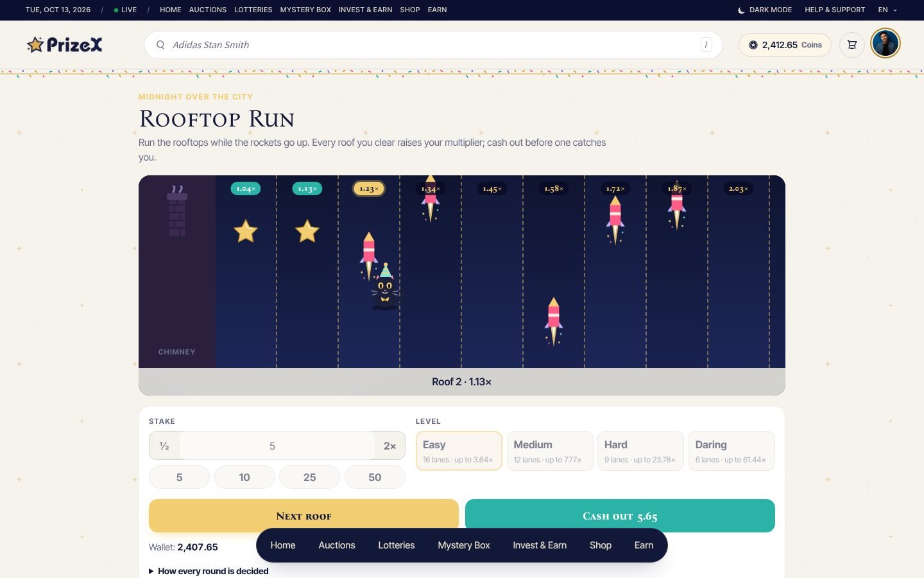Set stake preset to 5
The width and height of the screenshot is (924, 578).
[179, 477]
